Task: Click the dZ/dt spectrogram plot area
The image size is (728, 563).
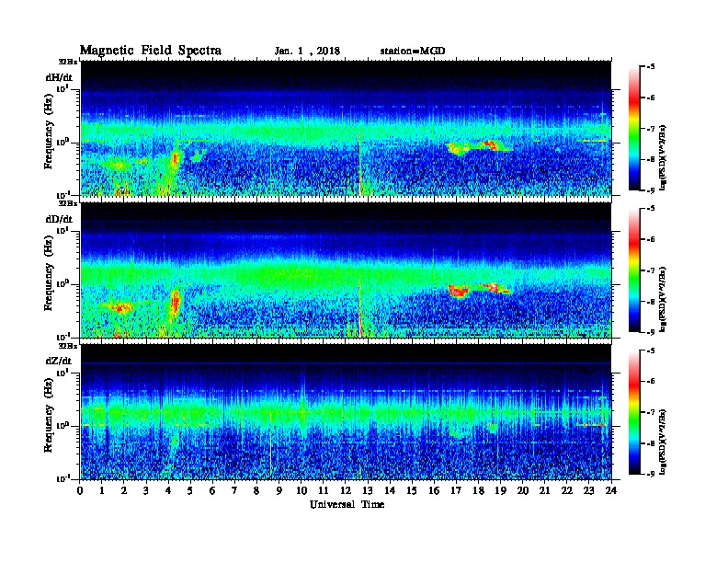Action: coord(346,412)
